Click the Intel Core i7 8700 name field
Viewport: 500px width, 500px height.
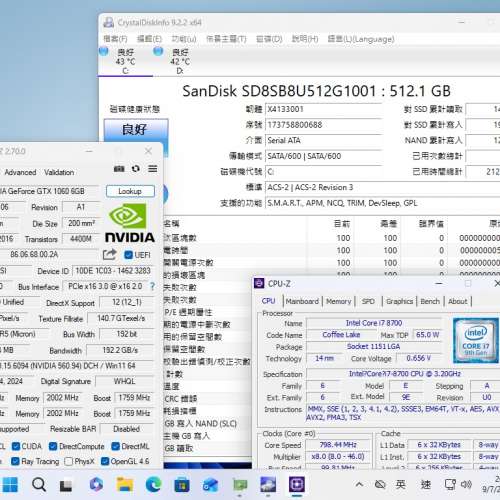(x=374, y=323)
